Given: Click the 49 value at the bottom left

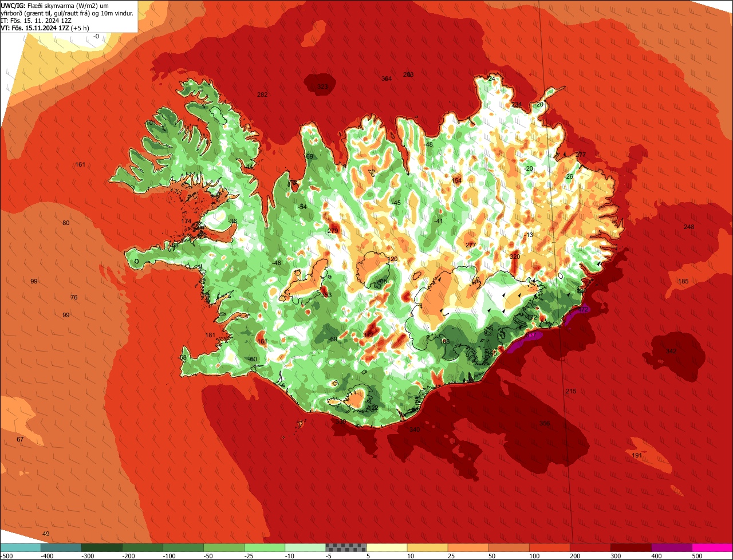Looking at the screenshot, I should pos(46,534).
